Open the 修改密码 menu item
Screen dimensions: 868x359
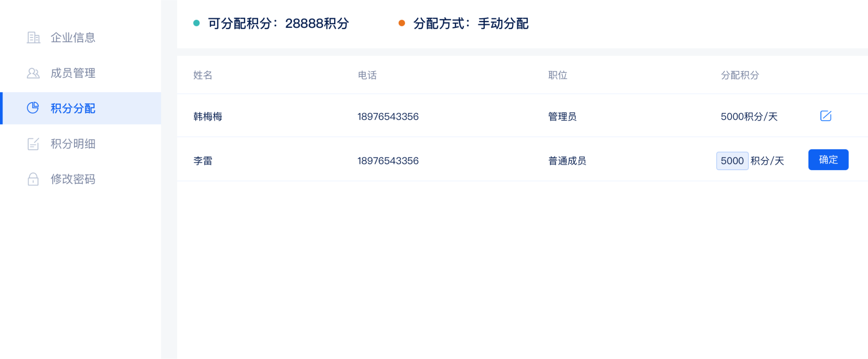coord(73,179)
